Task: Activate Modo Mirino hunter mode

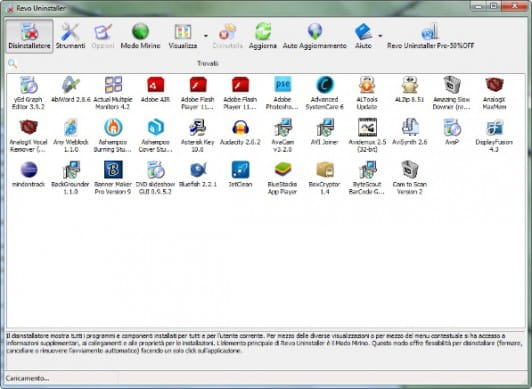Action: click(x=140, y=36)
